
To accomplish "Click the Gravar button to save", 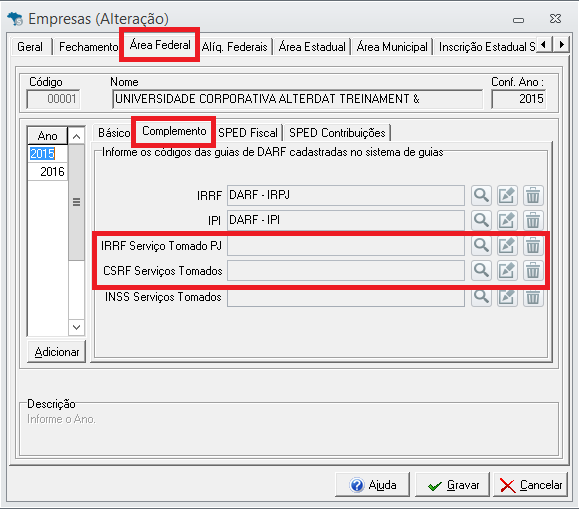I will coord(452,485).
